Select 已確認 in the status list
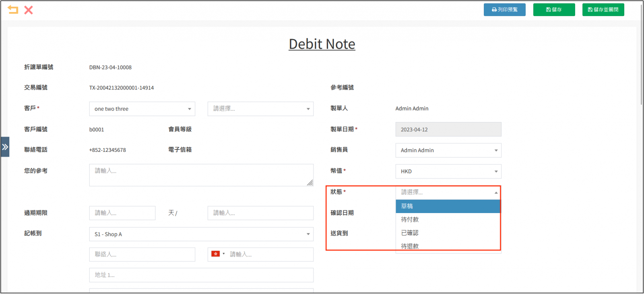 pos(448,233)
